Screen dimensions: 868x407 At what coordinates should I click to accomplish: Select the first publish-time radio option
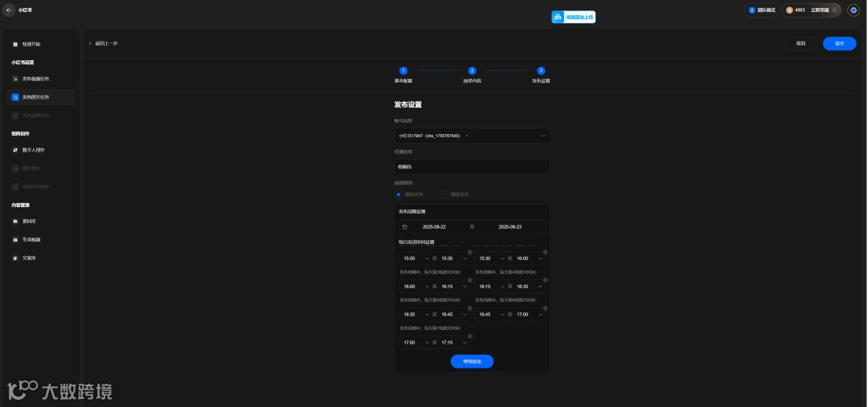click(399, 194)
